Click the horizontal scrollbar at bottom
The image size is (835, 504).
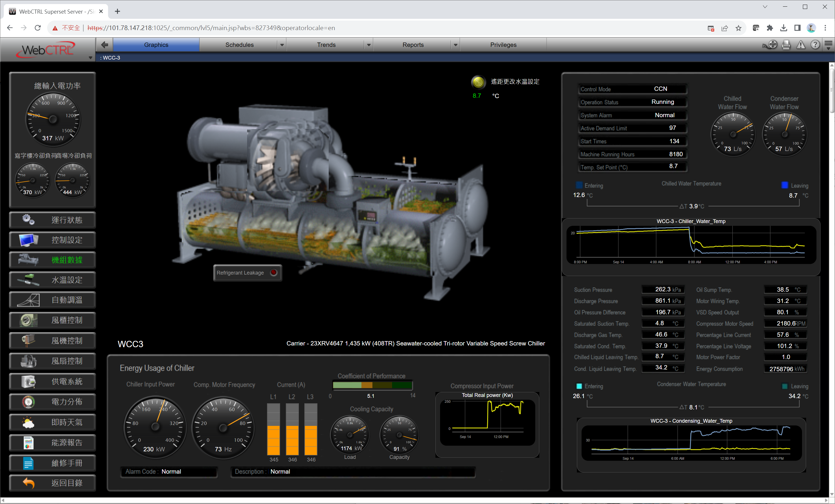point(414,500)
